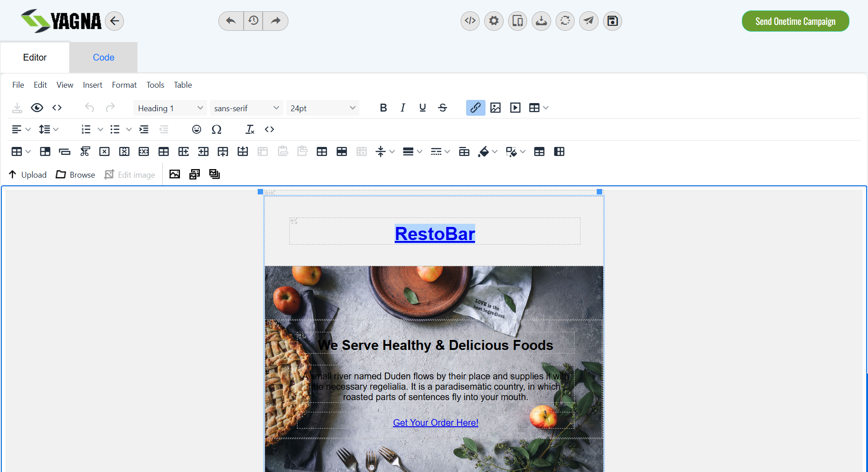Viewport: 868px width, 472px height.
Task: Open the Heading 1 style dropdown
Action: [x=170, y=108]
